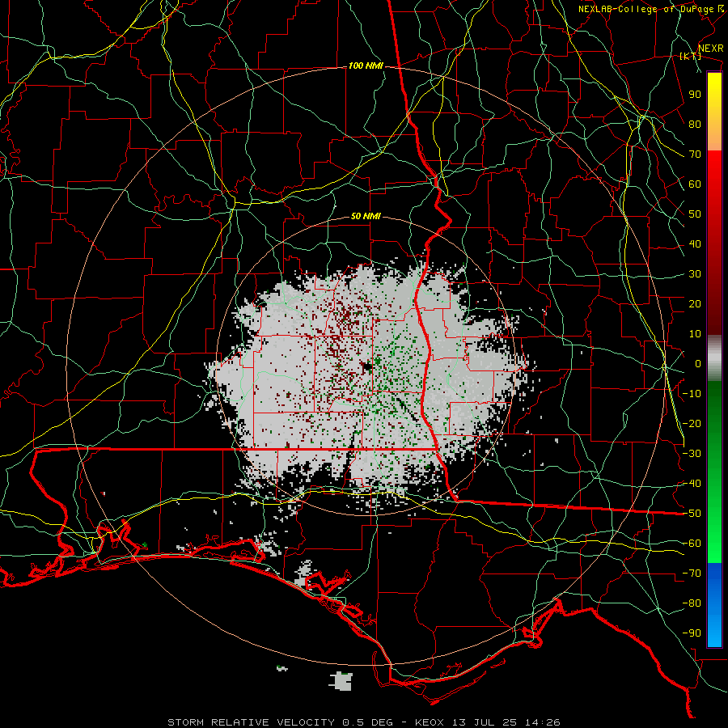Select the 30 value on velocity scale
The height and width of the screenshot is (728, 728).
[695, 274]
